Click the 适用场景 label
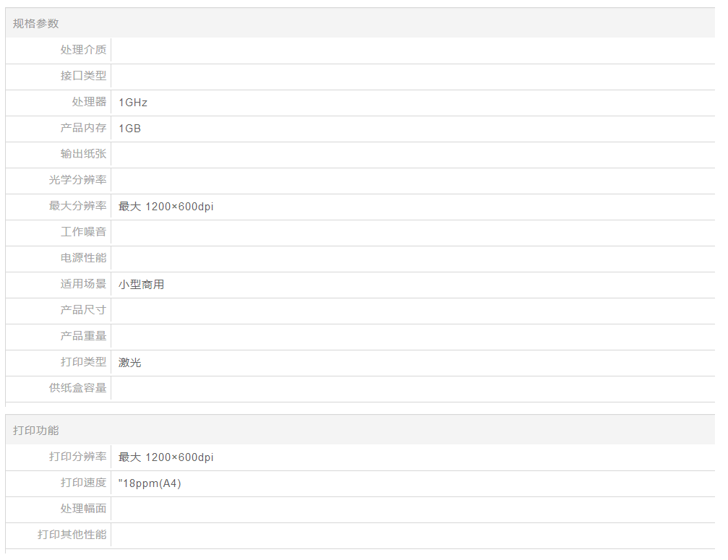 (x=83, y=284)
